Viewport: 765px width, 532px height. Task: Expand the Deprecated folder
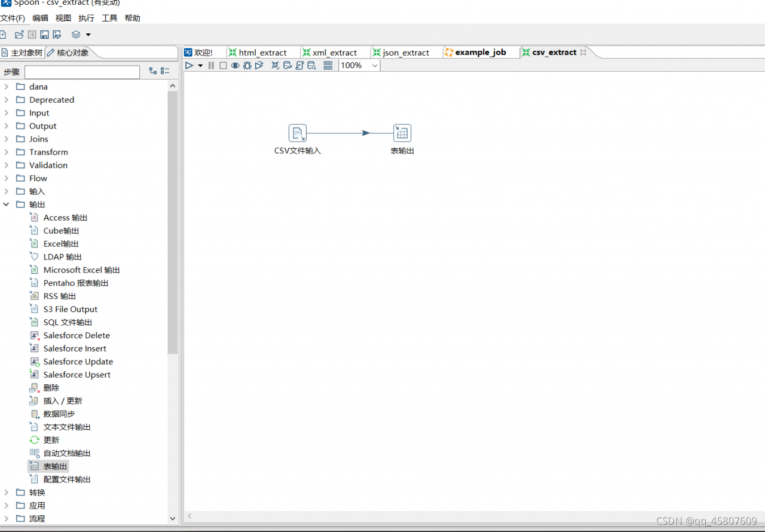tap(7, 100)
